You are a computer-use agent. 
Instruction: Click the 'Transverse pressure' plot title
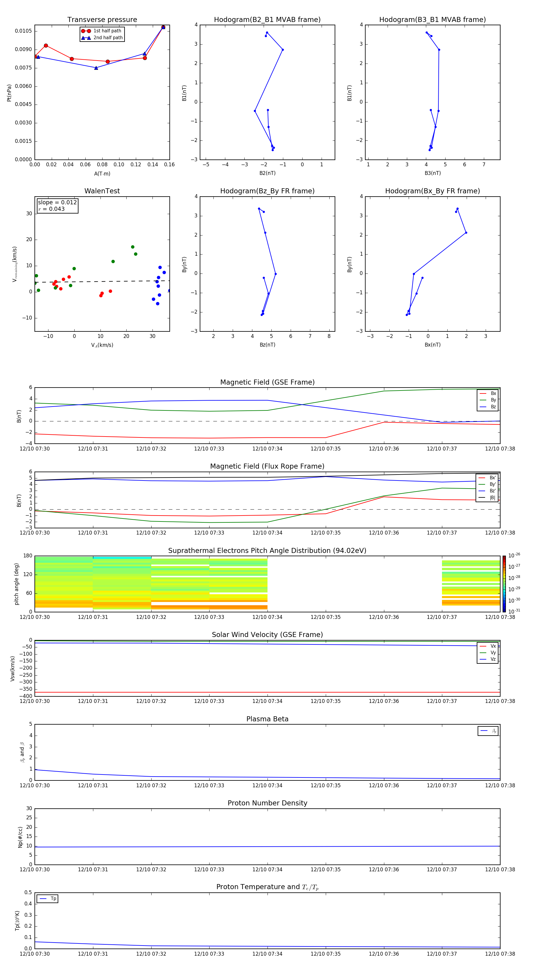[102, 20]
